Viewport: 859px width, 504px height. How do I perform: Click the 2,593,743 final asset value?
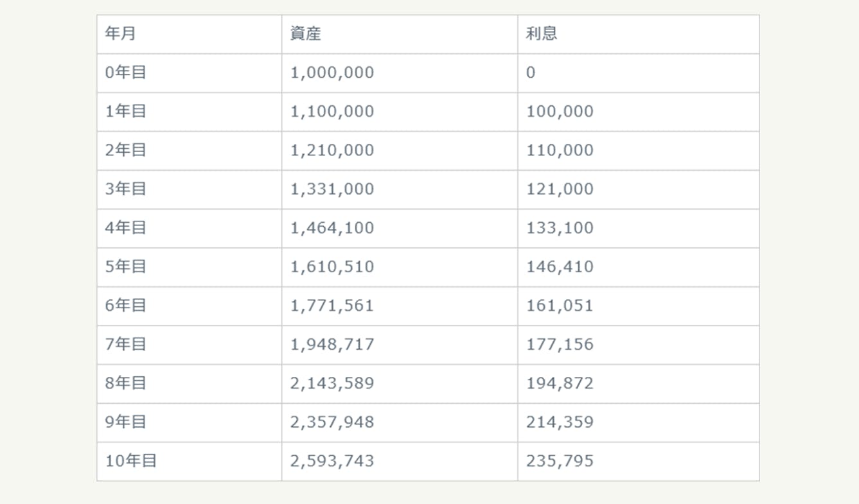pyautogui.click(x=332, y=461)
